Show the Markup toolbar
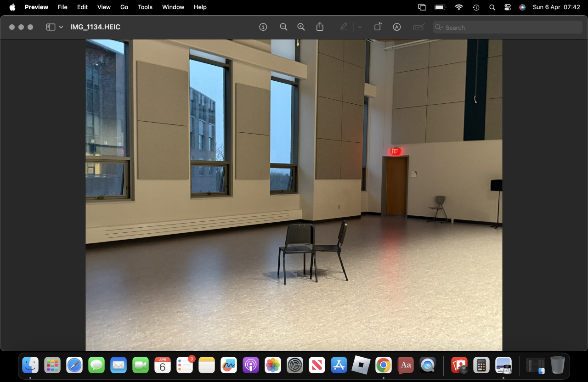This screenshot has height=382, width=588. coord(397,27)
